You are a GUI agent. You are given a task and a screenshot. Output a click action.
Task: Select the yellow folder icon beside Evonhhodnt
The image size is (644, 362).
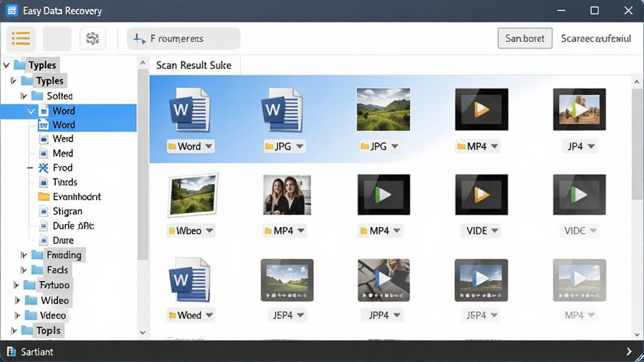(x=43, y=197)
